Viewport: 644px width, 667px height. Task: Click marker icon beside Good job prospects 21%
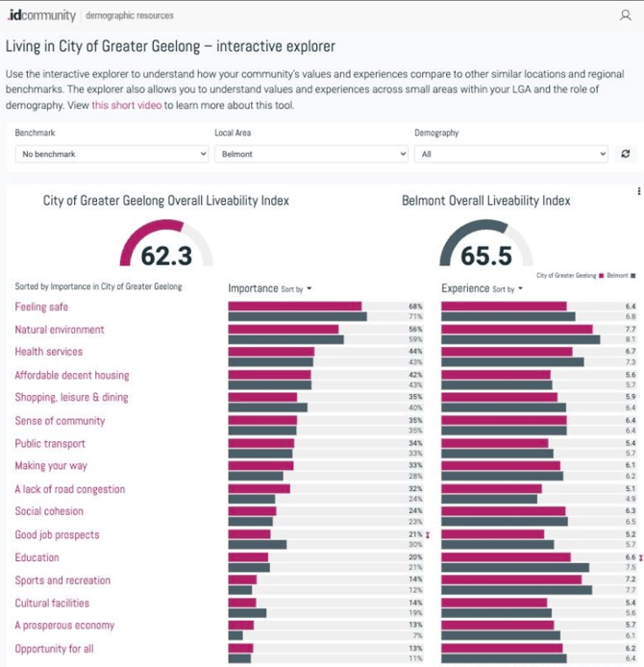pyautogui.click(x=428, y=534)
